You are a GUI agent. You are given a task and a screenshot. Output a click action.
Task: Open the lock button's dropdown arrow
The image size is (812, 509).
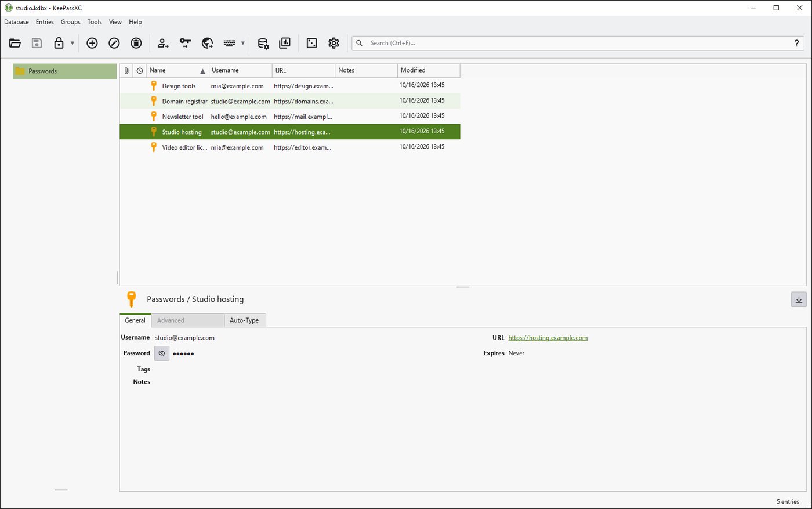coord(72,43)
